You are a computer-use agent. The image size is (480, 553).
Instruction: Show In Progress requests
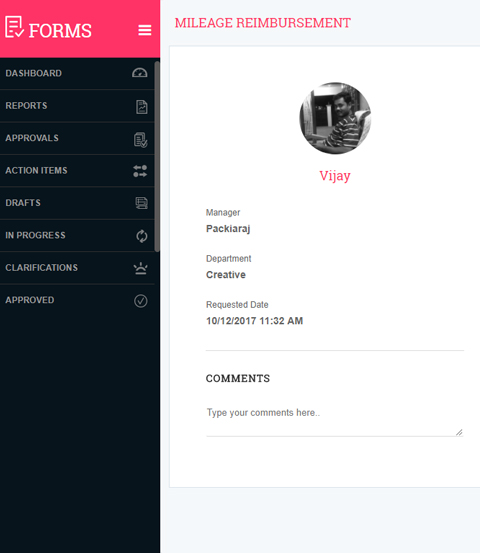click(77, 236)
